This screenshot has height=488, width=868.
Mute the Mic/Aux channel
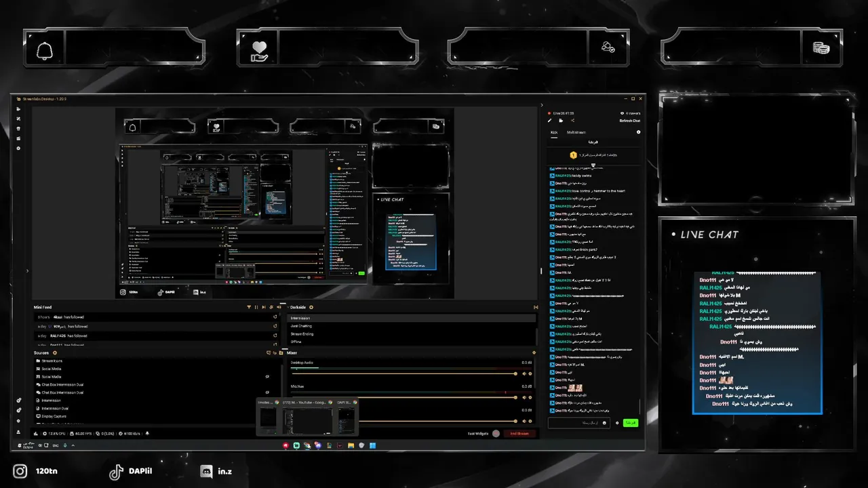point(524,397)
